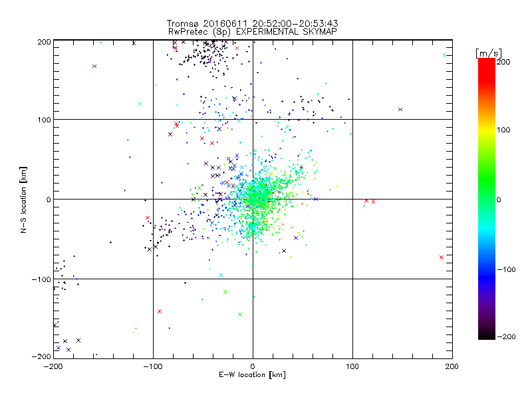Click the "-100" label beside the colorbar

click(506, 269)
